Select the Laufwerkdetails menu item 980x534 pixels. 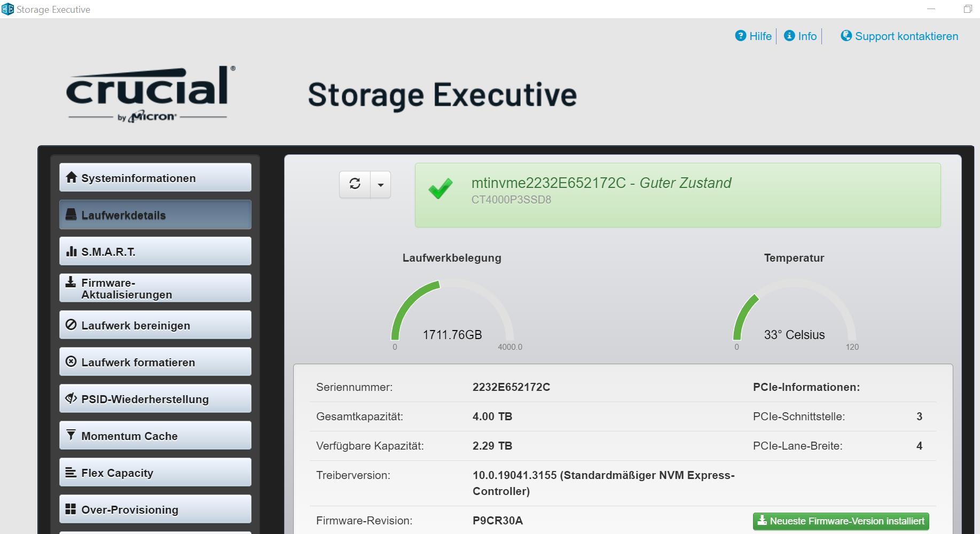coord(155,215)
